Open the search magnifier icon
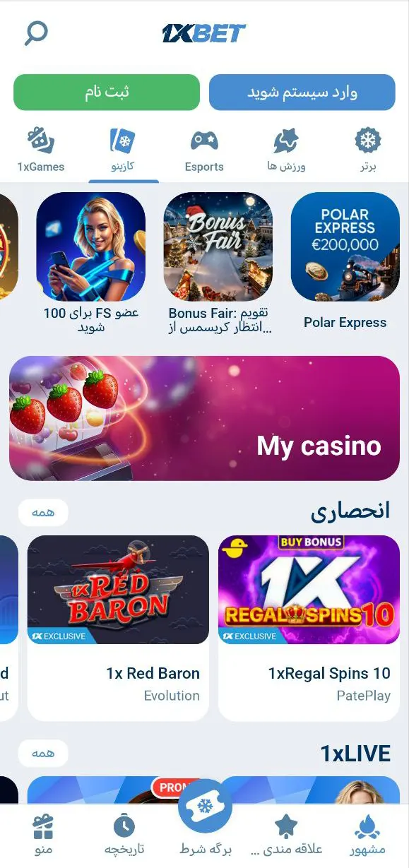Image resolution: width=409 pixels, height=868 pixels. tap(36, 32)
